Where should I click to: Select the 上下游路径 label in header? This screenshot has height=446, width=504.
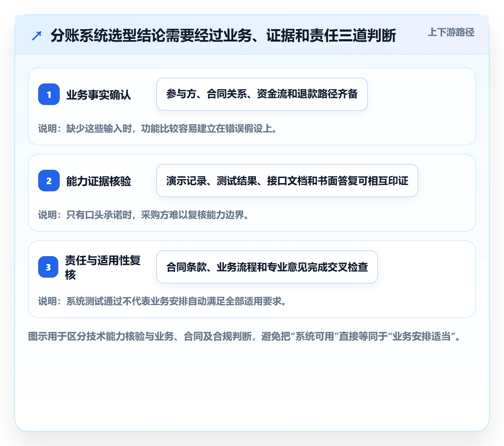[x=451, y=32]
